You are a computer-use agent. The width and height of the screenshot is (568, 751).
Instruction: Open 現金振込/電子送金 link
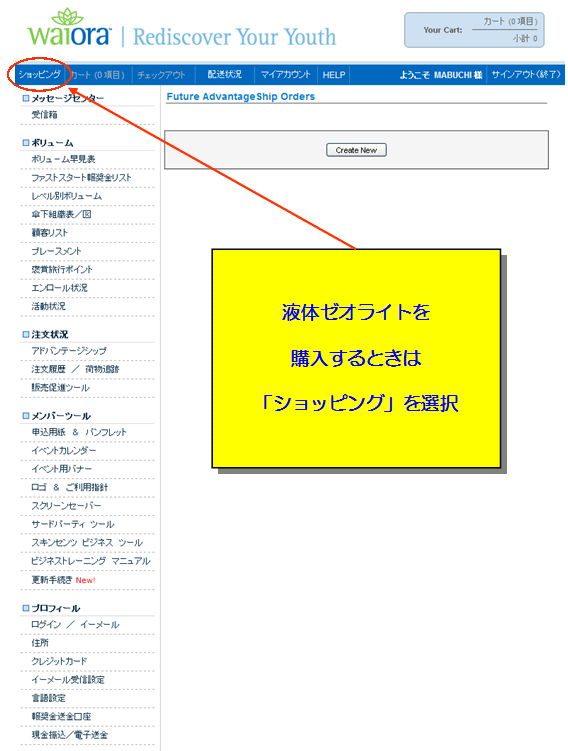pyautogui.click(x=69, y=735)
